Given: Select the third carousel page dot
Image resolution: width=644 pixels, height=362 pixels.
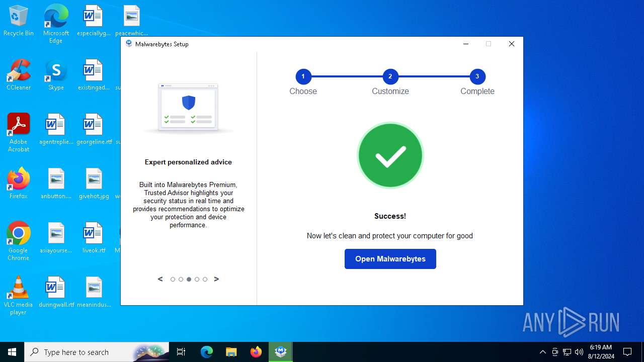Looking at the screenshot, I should [x=189, y=280].
